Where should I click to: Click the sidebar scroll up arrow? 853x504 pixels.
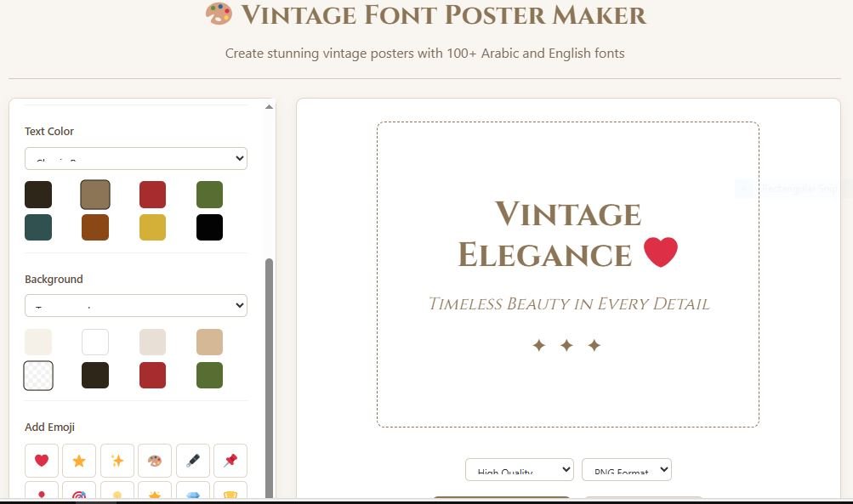(x=269, y=106)
